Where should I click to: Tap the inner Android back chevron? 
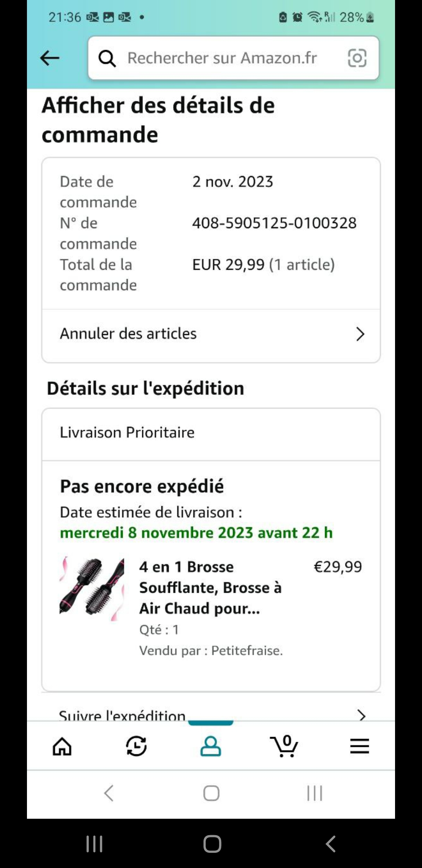(x=109, y=793)
